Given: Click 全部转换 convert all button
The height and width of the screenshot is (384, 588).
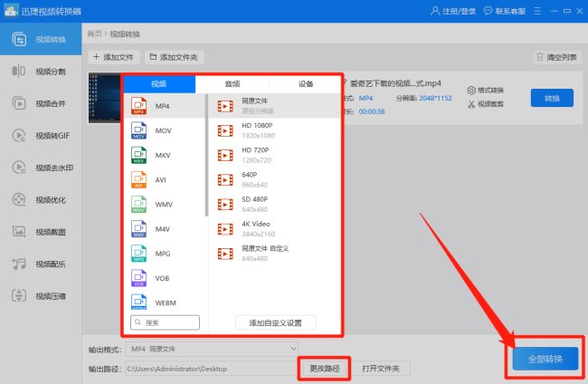Looking at the screenshot, I should [545, 360].
